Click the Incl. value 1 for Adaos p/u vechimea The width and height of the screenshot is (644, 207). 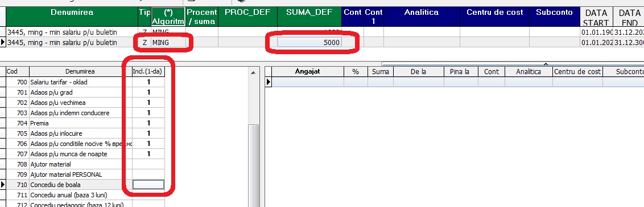(148, 103)
